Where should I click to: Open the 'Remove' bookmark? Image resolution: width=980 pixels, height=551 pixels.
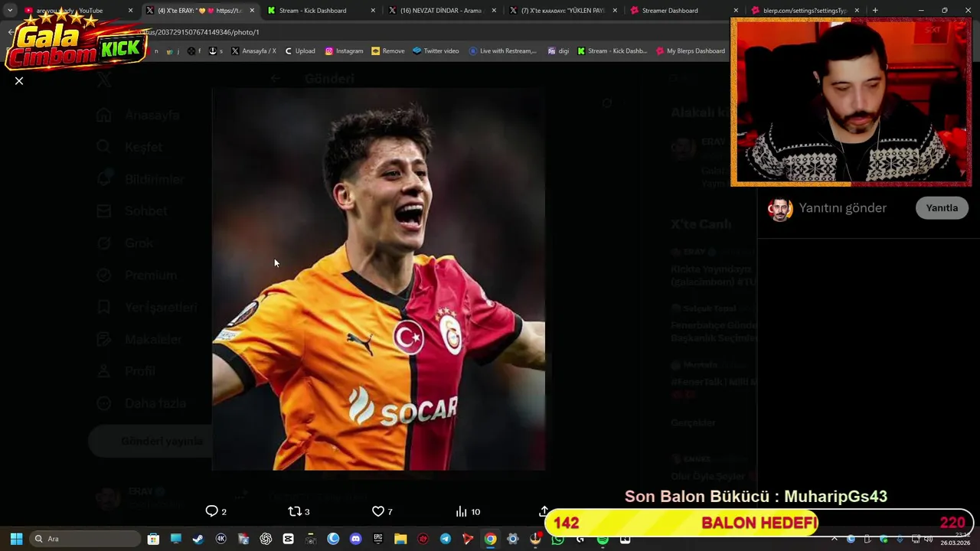[387, 51]
